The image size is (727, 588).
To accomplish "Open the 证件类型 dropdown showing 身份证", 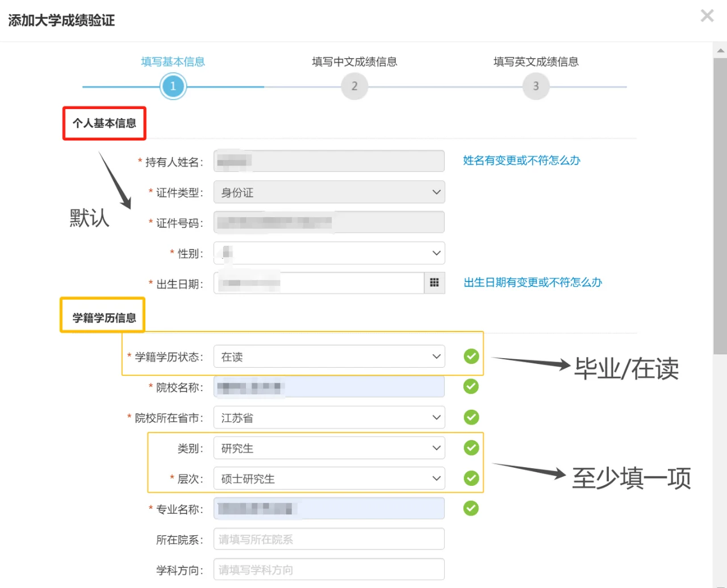I will [x=329, y=192].
